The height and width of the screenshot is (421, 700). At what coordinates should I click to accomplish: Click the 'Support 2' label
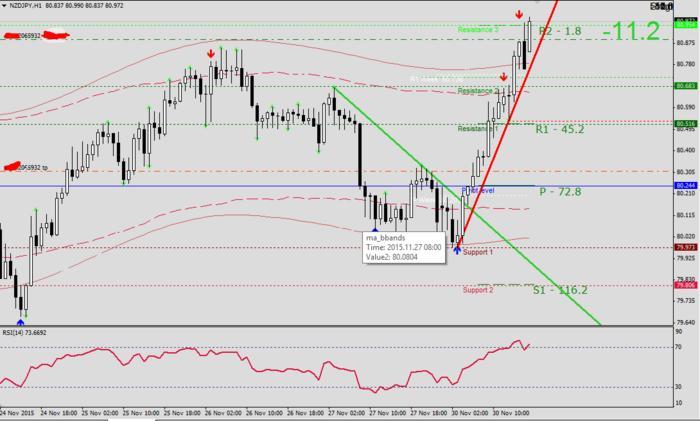(x=478, y=290)
